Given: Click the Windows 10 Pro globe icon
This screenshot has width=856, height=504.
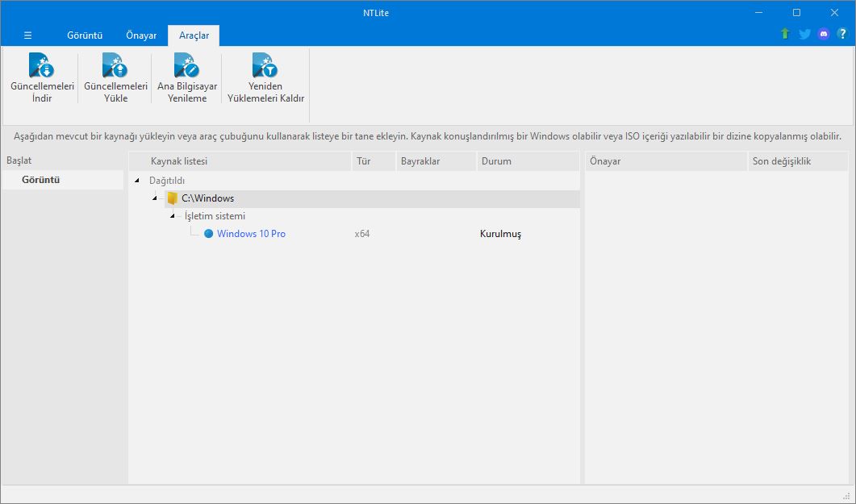Looking at the screenshot, I should [x=208, y=234].
